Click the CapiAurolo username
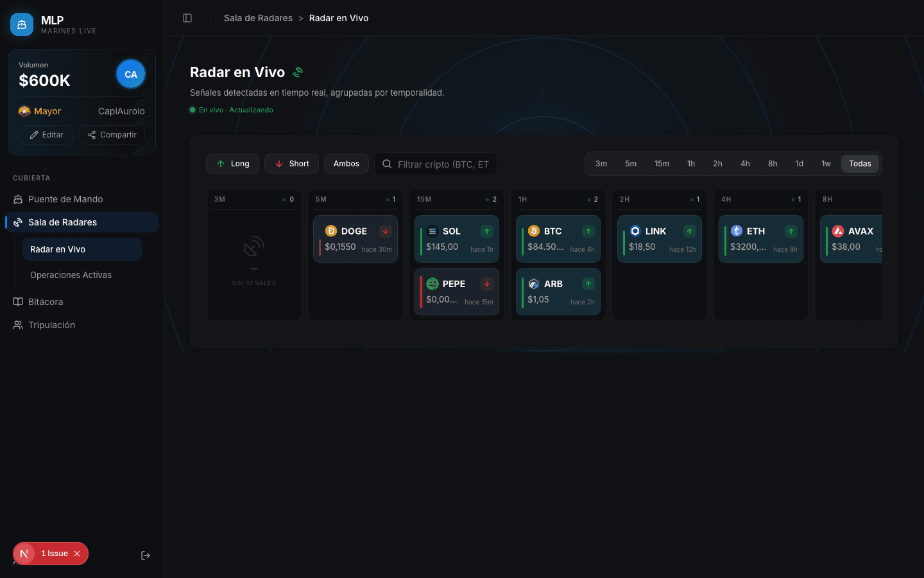Screen dimensions: 924x578 (x=121, y=111)
